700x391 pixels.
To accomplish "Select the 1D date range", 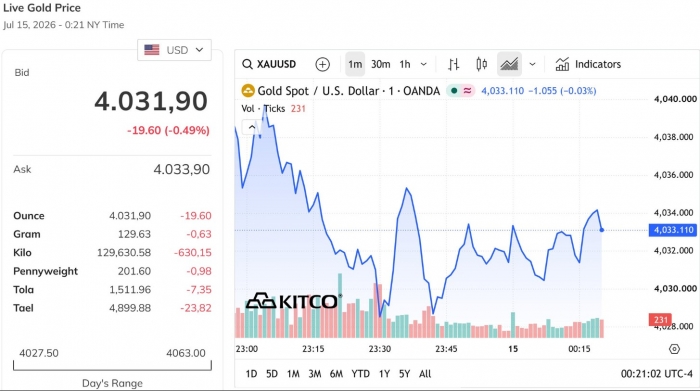I will pyautogui.click(x=251, y=374).
